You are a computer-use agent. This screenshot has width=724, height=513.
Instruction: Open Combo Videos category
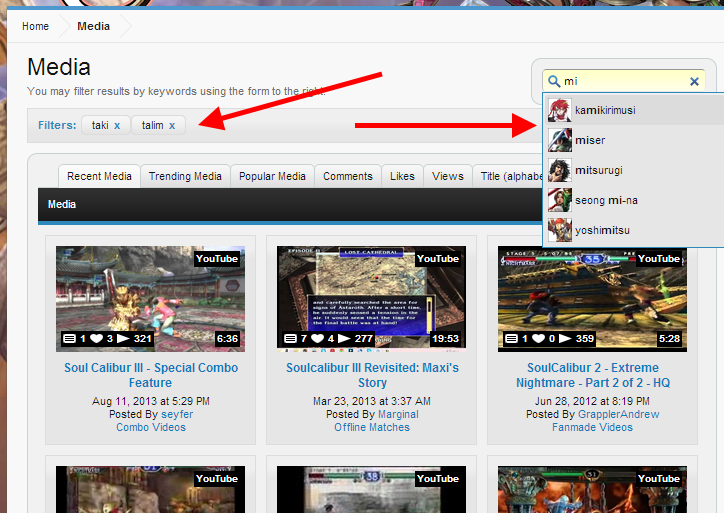[151, 427]
